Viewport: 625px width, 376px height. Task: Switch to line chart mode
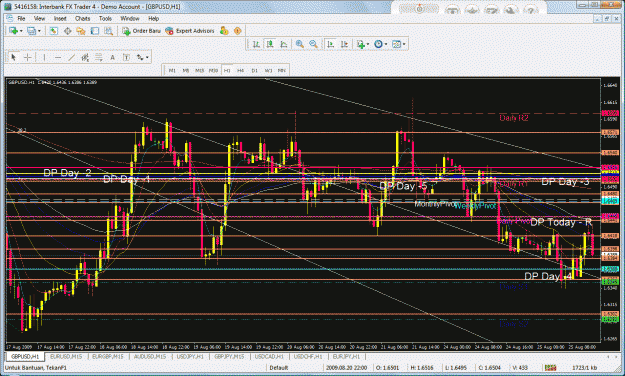coord(283,44)
